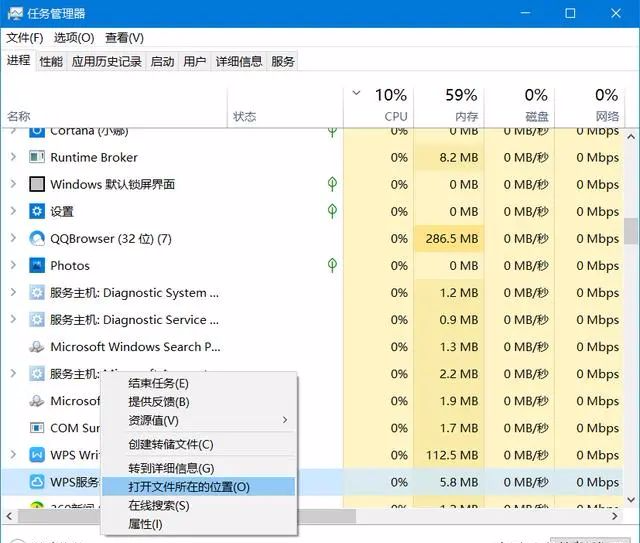Click the vertical scrollbar thumb
Image resolution: width=640 pixels, height=543 pixels.
(632, 231)
